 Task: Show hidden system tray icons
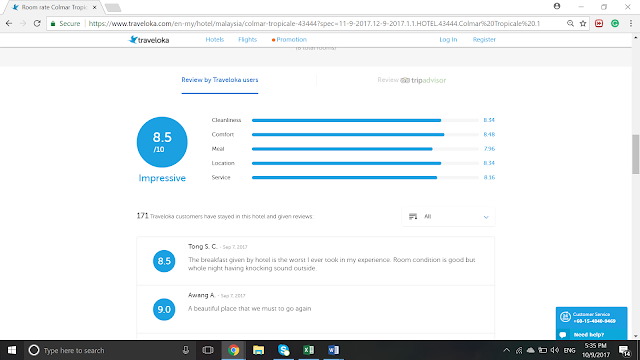(x=507, y=350)
